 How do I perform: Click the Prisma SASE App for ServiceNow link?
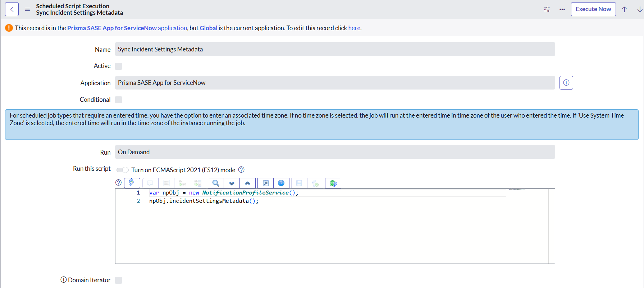point(112,28)
